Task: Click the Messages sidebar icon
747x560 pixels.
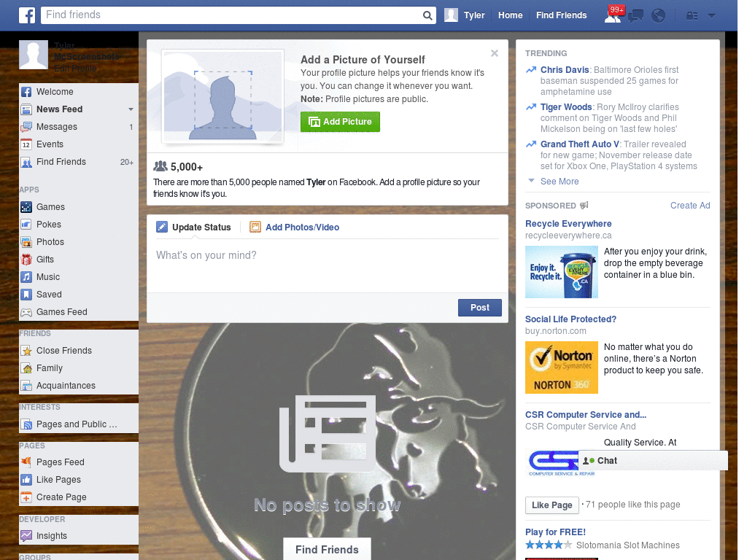Action: point(26,127)
